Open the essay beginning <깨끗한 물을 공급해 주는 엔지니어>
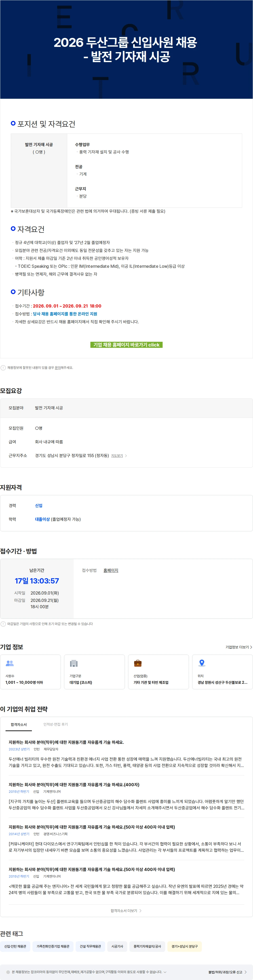The height and width of the screenshot is (980, 253). coord(126,881)
